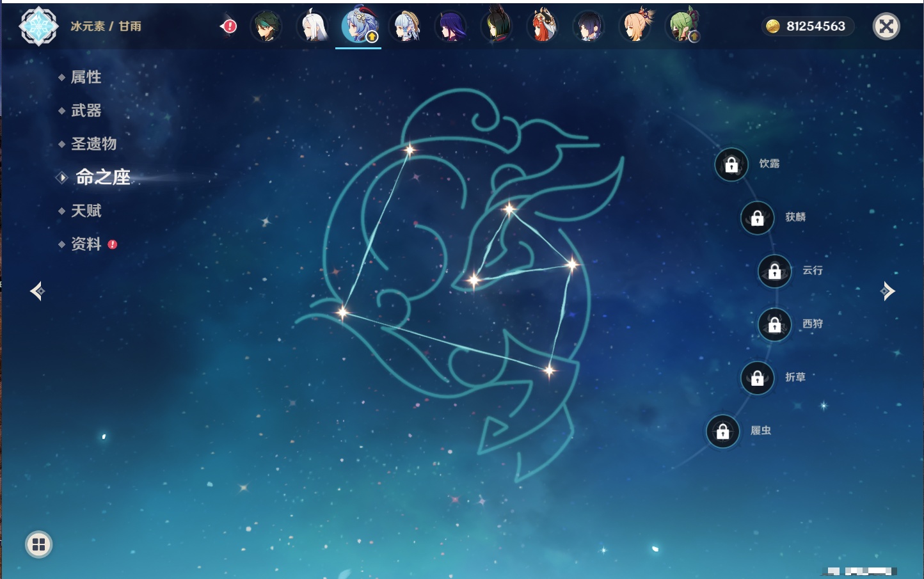
Task: Click the Cryo element emblem icon
Action: click(39, 26)
